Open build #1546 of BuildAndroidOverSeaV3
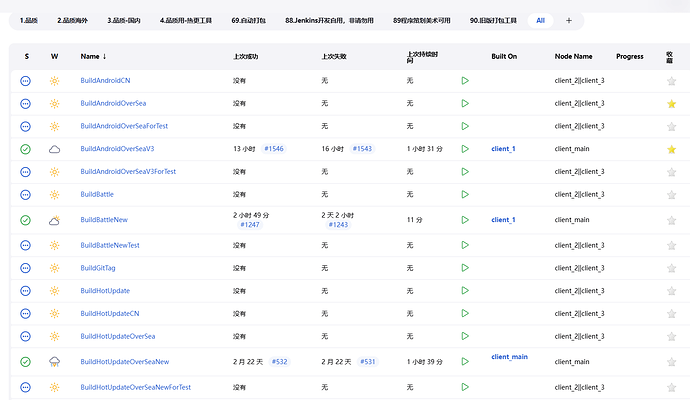The width and height of the screenshot is (690, 400). 274,149
